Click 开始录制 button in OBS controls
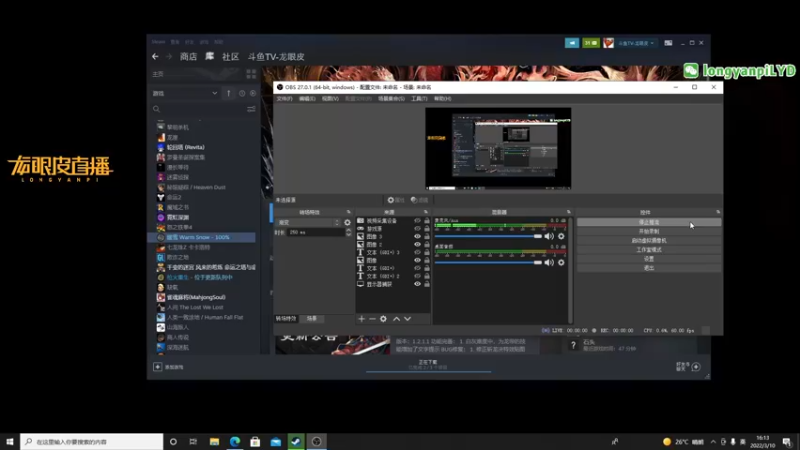 649,232
